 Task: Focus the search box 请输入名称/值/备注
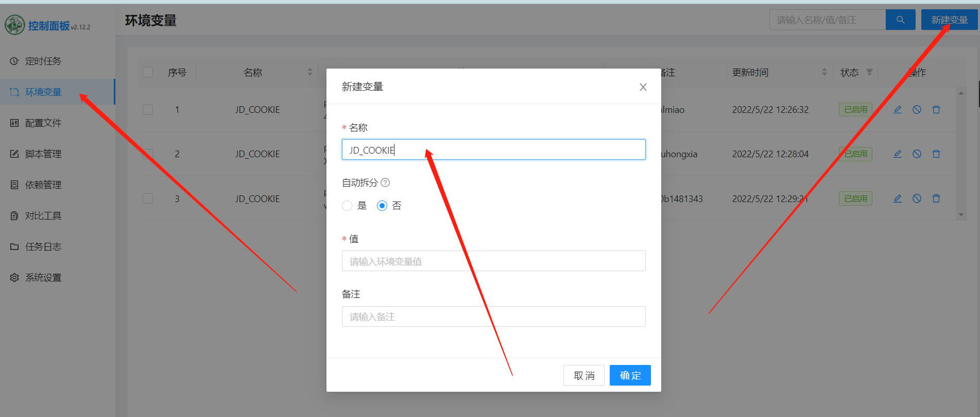coord(828,20)
